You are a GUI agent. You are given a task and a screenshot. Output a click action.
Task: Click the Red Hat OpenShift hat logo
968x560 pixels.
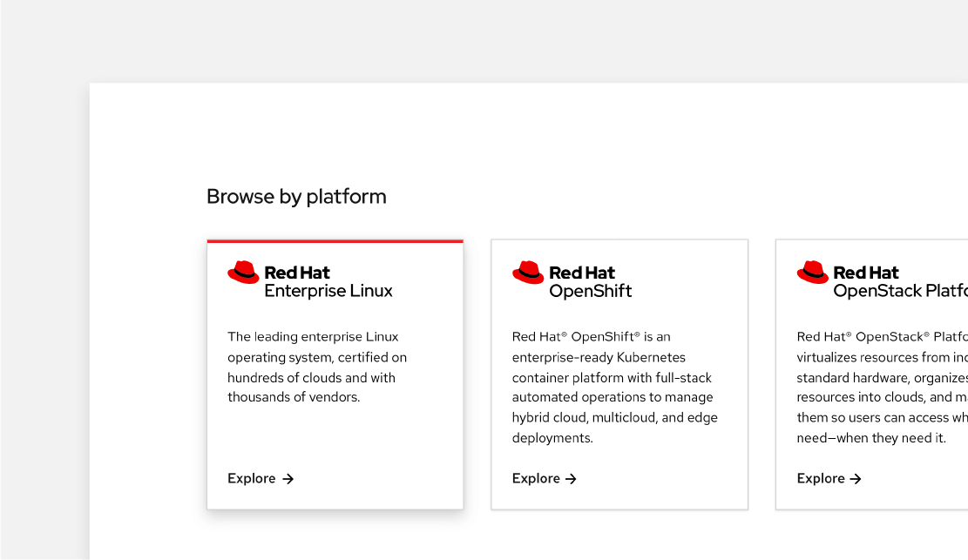(528, 273)
